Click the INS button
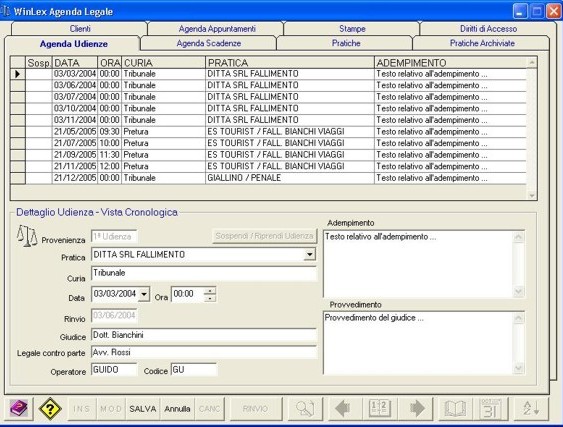This screenshot has width=563, height=427. point(82,409)
